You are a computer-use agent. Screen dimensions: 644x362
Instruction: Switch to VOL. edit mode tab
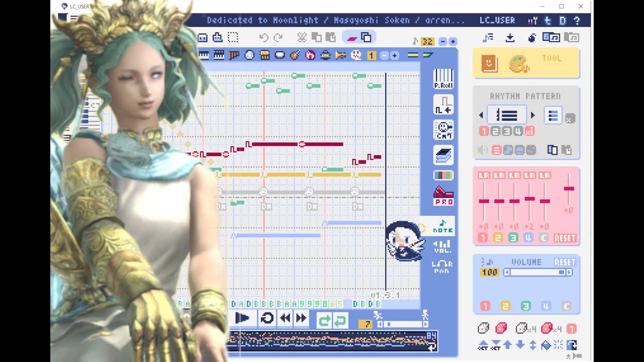443,246
